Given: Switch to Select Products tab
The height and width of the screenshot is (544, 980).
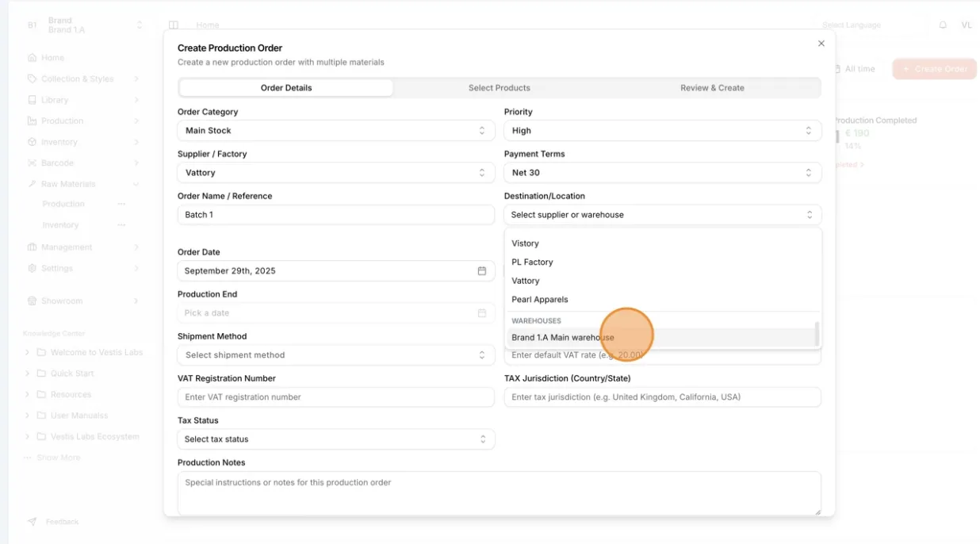Looking at the screenshot, I should click(x=500, y=88).
